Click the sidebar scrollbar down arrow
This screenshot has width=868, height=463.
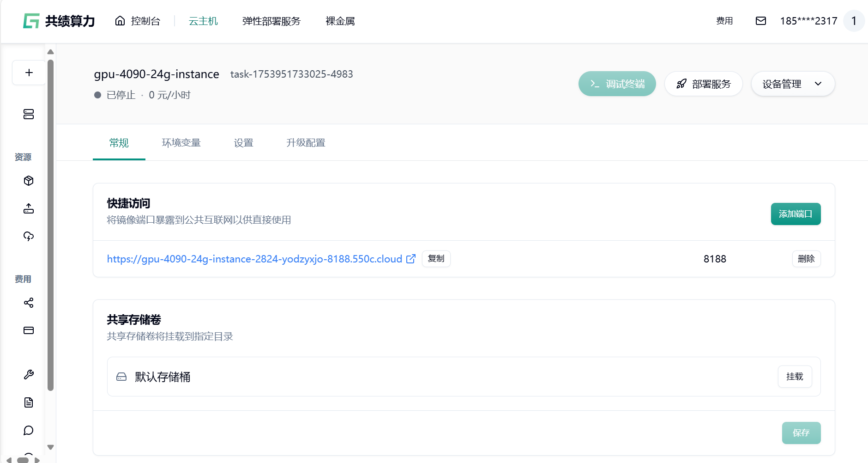click(x=51, y=447)
